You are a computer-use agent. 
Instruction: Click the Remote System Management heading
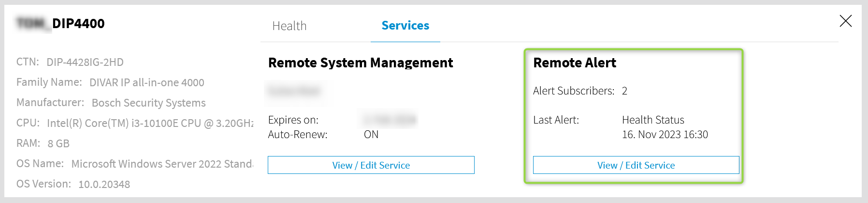click(x=360, y=63)
